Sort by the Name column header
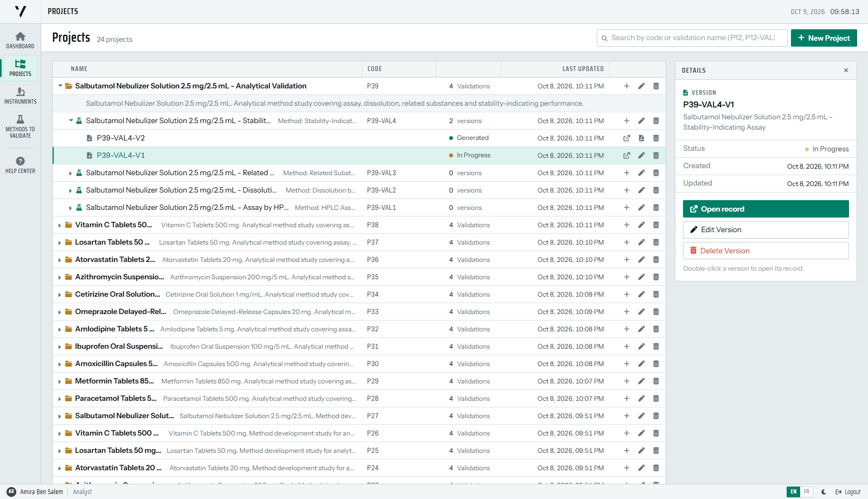868x499 pixels. click(79, 69)
